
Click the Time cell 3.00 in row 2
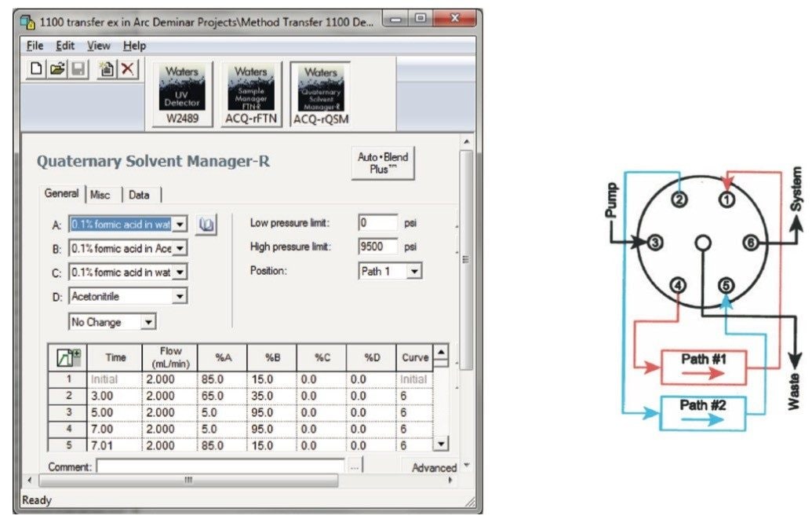pos(115,396)
